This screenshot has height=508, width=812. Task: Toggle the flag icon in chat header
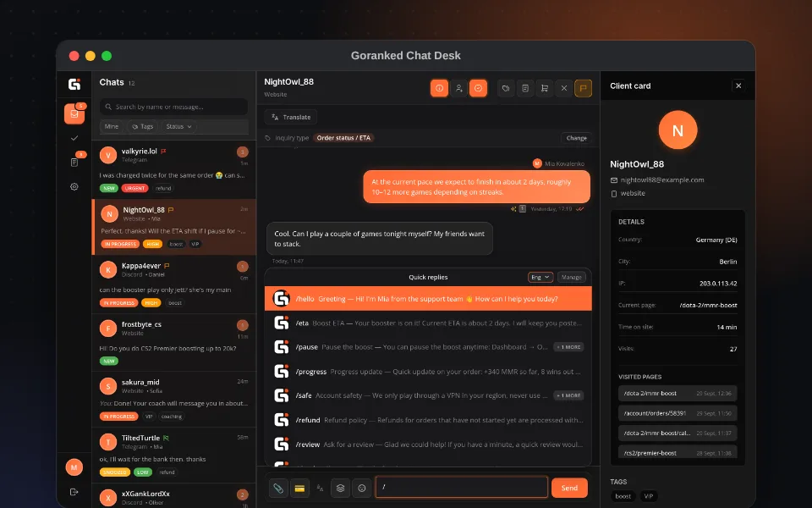click(x=583, y=88)
